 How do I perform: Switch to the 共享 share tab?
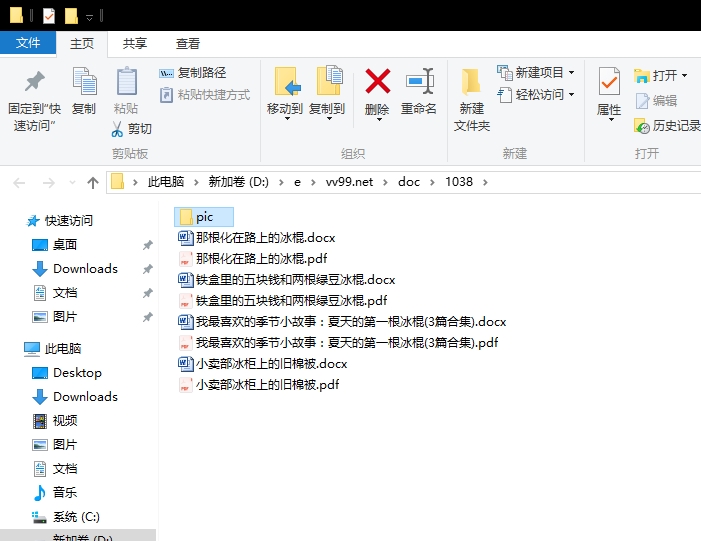(135, 43)
